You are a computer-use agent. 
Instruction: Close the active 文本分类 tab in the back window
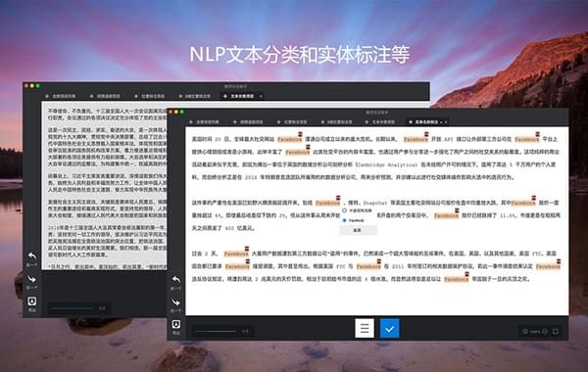point(261,96)
